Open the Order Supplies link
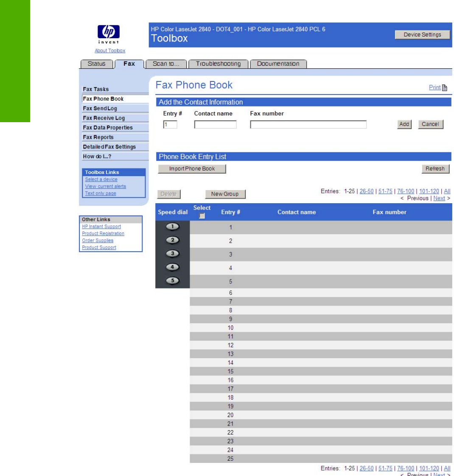This screenshot has width=454, height=476. point(98,241)
